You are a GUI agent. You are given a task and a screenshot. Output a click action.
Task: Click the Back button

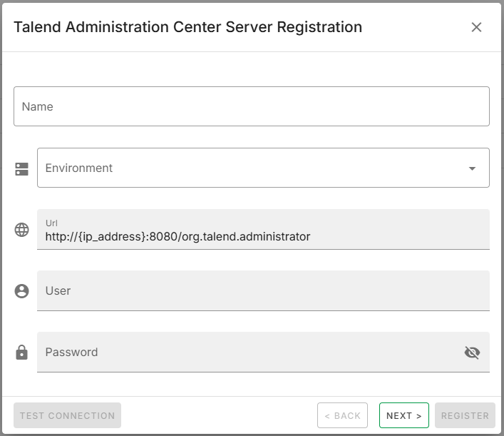[342, 415]
